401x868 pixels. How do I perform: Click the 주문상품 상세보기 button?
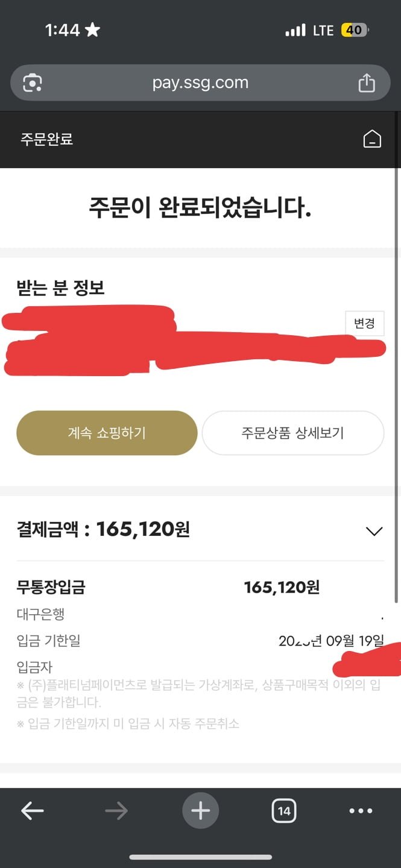[x=293, y=433]
